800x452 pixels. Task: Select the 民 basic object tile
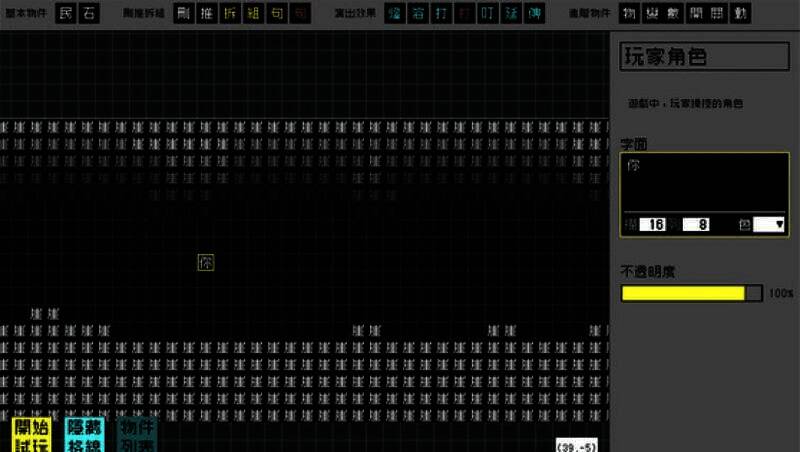[66, 14]
